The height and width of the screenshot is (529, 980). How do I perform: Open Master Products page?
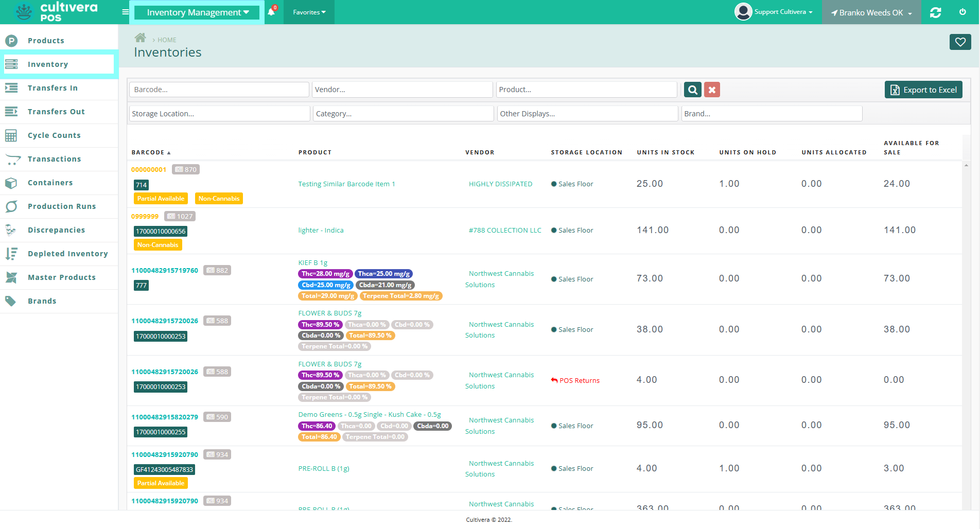[61, 277]
